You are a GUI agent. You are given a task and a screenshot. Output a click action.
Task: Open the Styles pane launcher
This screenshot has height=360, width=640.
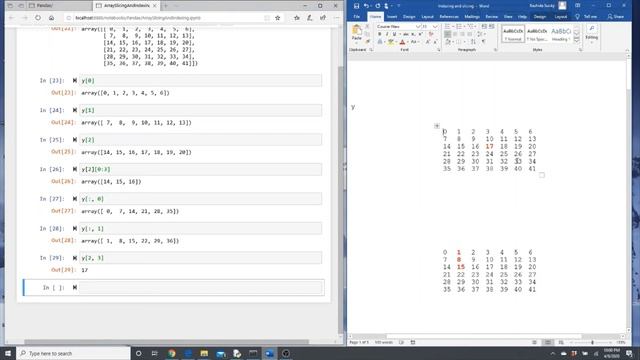click(x=580, y=50)
